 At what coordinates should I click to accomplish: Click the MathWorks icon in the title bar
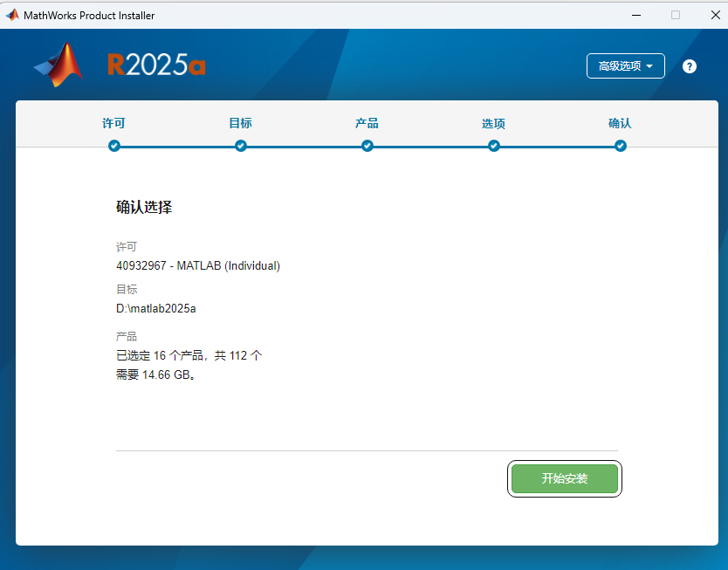12,15
